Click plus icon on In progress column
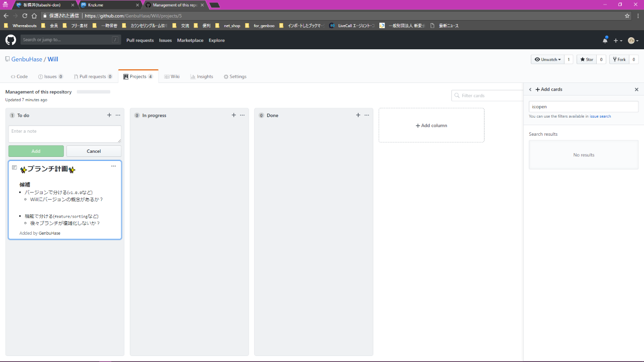 click(x=233, y=115)
